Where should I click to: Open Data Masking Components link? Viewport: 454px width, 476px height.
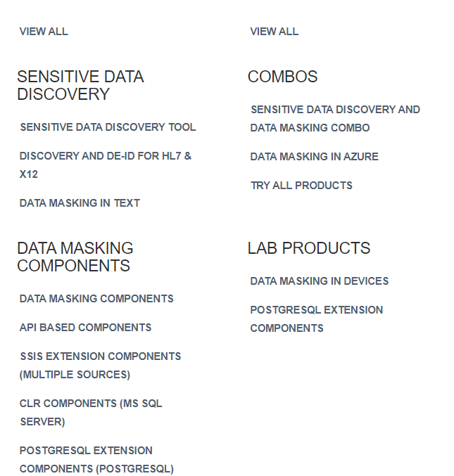click(x=96, y=298)
